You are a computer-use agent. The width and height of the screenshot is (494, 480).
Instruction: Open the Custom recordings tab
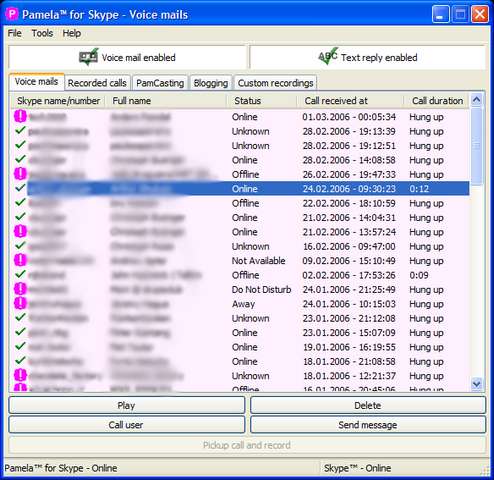point(275,83)
